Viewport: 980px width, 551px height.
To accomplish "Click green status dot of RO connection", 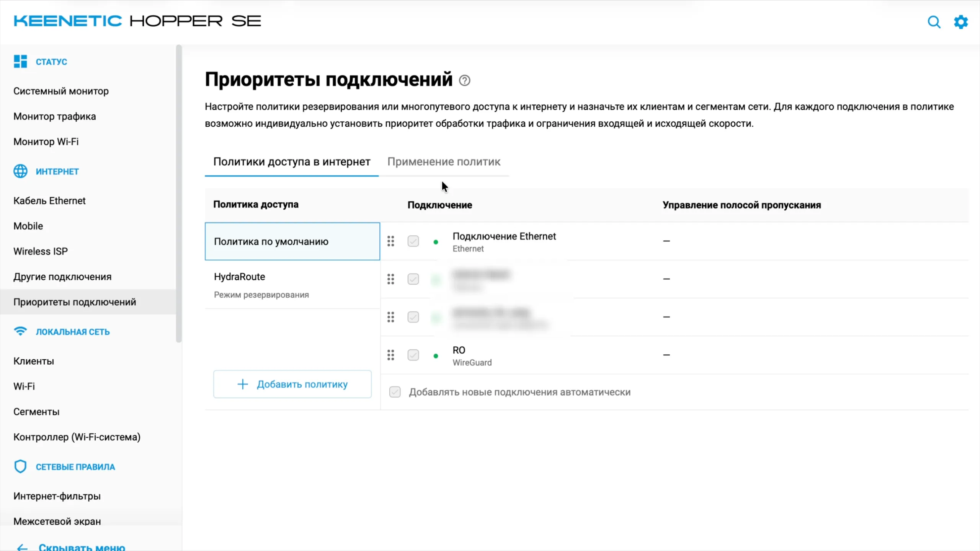I will coord(436,356).
